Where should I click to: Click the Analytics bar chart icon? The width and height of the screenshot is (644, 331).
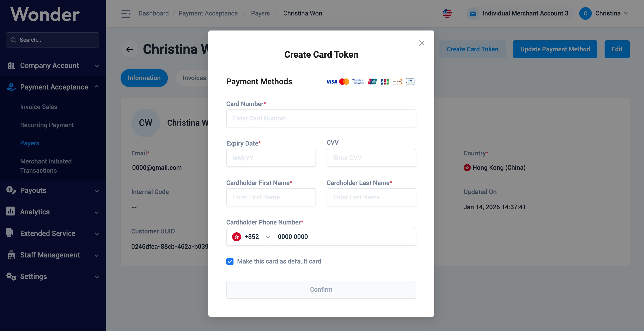[x=10, y=211]
